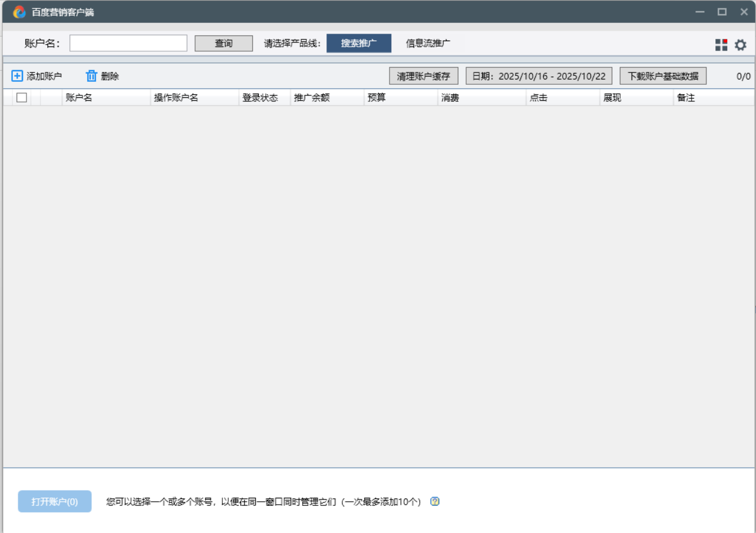This screenshot has height=533, width=756.
Task: Click the Baidu client logo in title bar
Action: coord(18,11)
